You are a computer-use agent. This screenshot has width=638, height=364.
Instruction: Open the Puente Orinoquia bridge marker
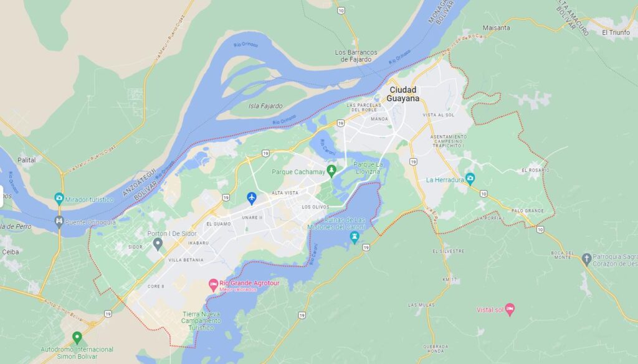click(x=59, y=222)
